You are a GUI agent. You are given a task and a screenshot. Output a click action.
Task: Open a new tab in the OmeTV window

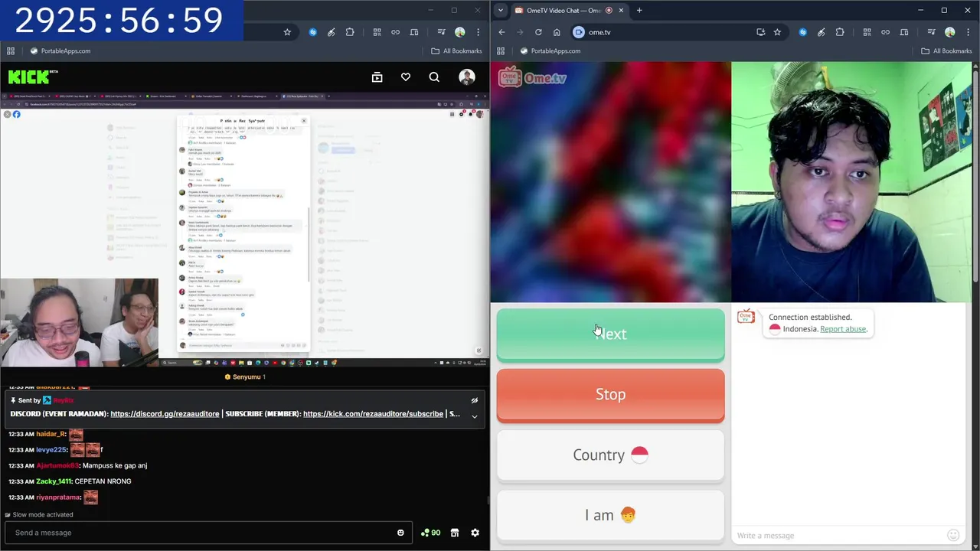tap(639, 10)
